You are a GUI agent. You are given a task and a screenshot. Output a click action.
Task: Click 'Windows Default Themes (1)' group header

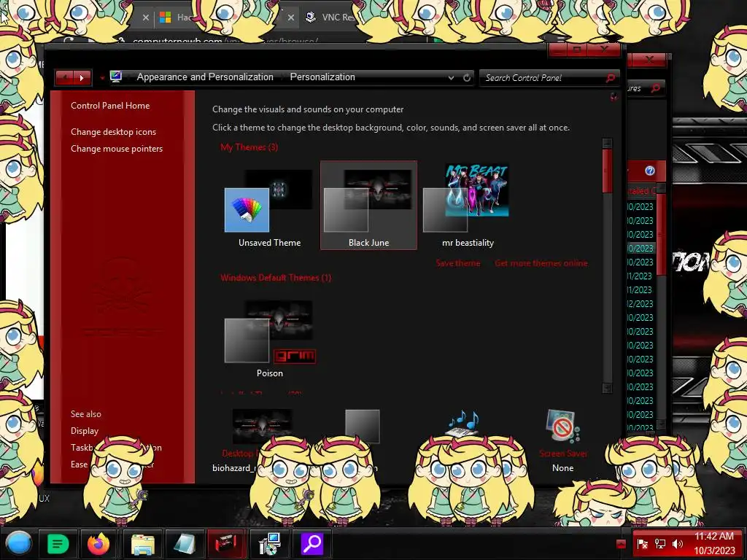(276, 278)
